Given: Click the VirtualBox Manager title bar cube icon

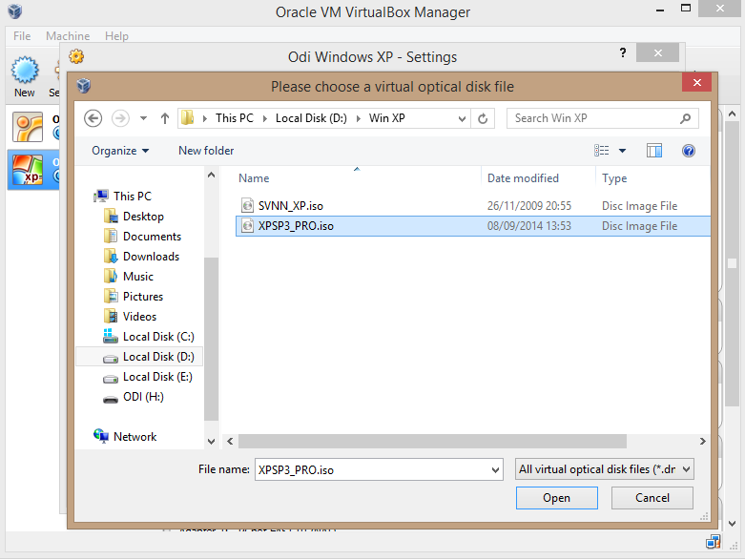Looking at the screenshot, I should click(x=14, y=11).
